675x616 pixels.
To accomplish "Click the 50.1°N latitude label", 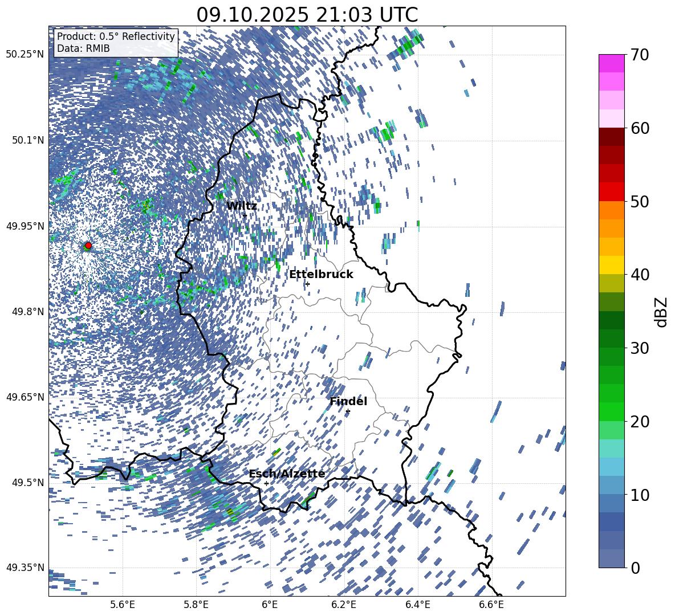I will tap(27, 140).
